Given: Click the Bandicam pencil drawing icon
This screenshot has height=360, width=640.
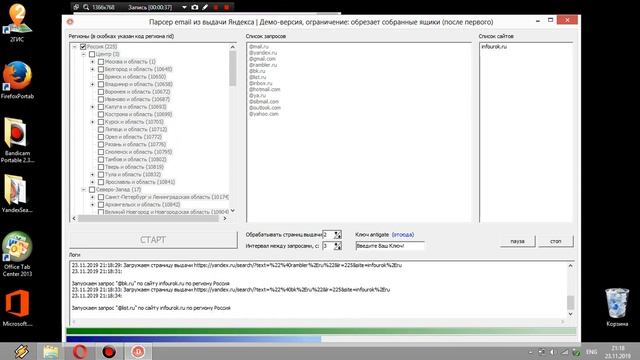Looking at the screenshot, I should [205, 7].
